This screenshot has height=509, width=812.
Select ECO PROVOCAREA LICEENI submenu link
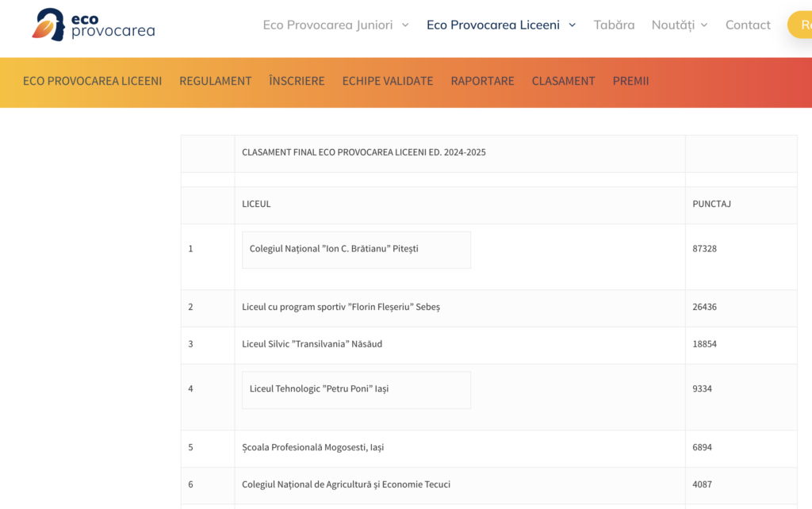92,81
